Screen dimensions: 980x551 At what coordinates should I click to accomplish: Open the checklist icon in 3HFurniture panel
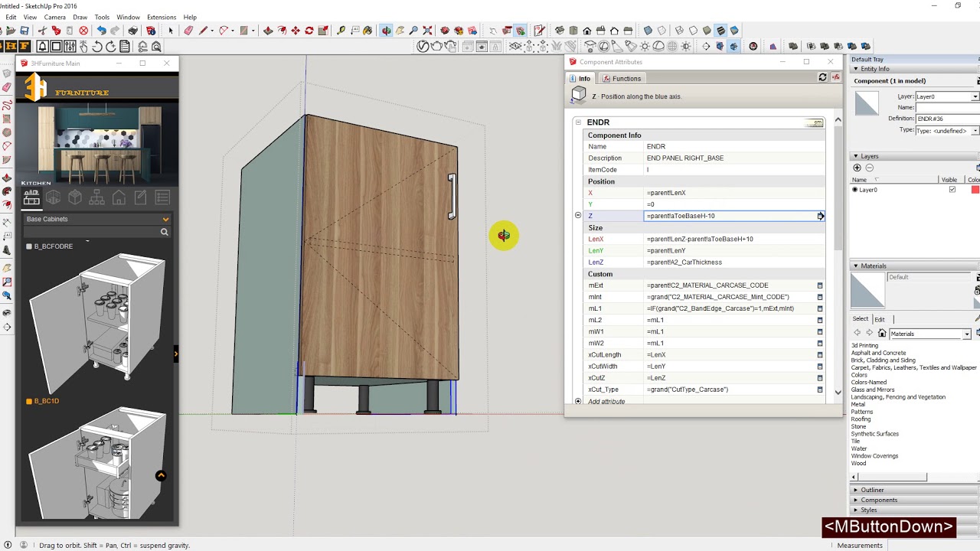tap(162, 198)
